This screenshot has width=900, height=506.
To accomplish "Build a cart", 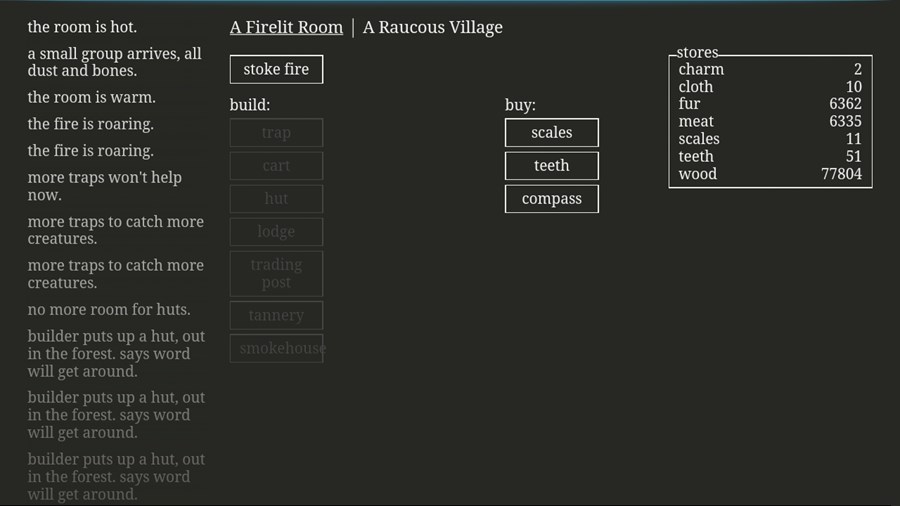I will tap(276, 166).
